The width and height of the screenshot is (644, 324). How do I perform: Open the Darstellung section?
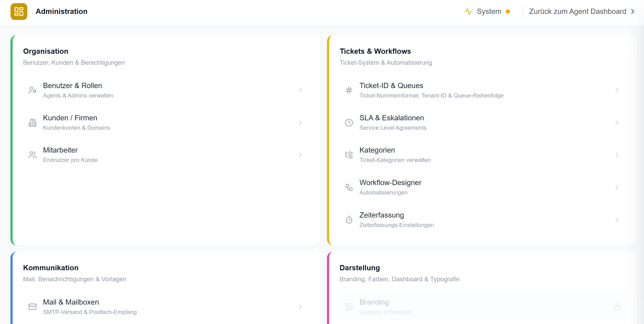pyautogui.click(x=360, y=268)
